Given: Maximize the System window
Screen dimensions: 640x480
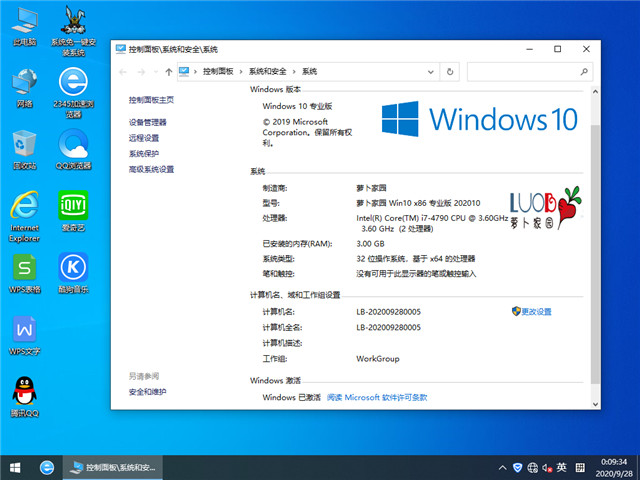Looking at the screenshot, I should coord(558,49).
